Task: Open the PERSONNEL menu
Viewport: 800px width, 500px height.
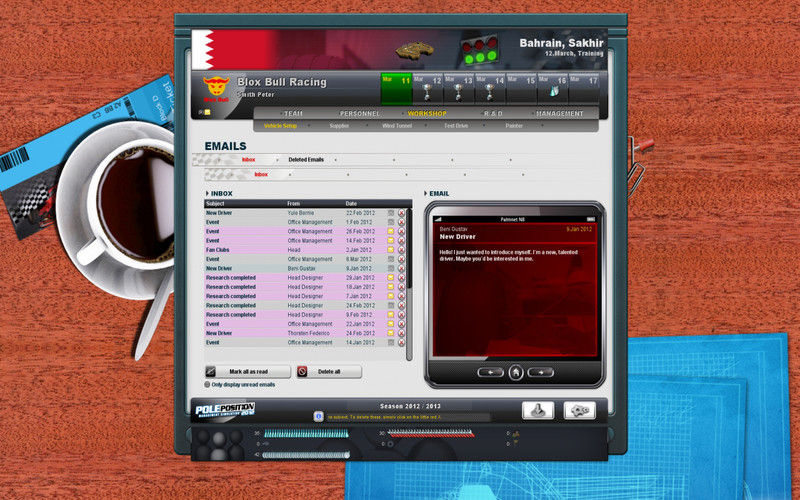Action: click(x=360, y=113)
